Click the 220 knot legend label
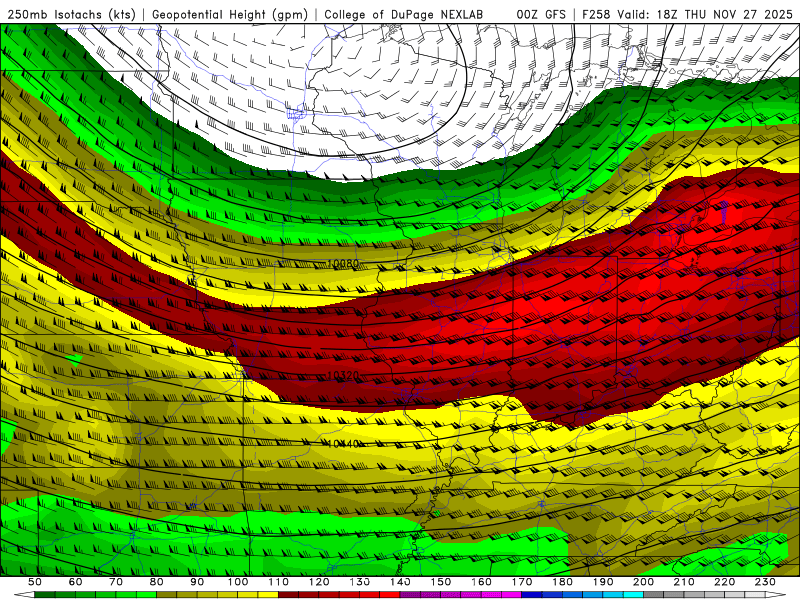 [724, 582]
